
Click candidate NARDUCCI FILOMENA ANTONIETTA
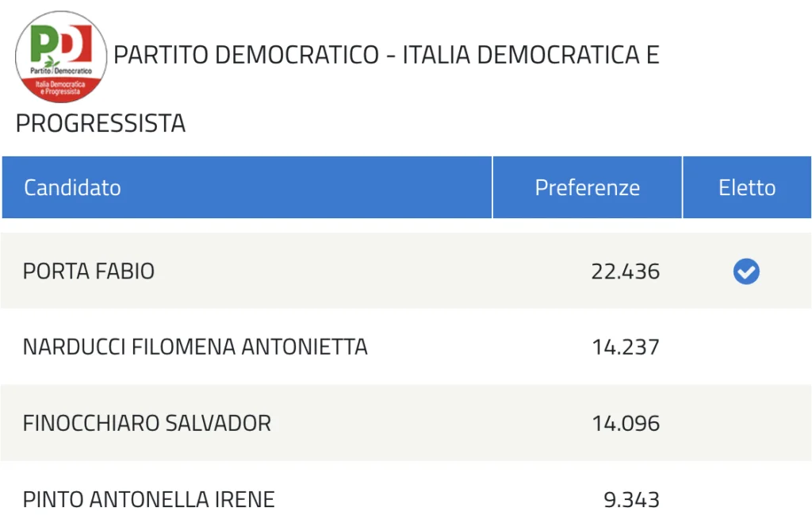[195, 348]
